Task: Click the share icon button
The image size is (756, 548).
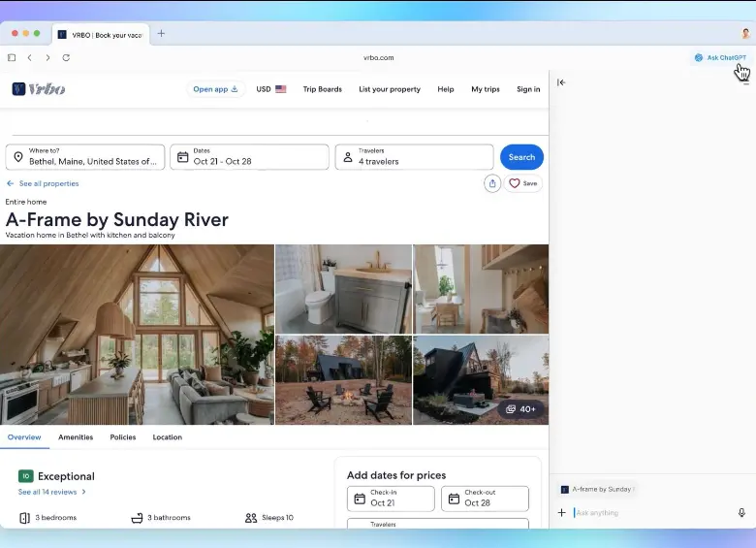Action: point(492,183)
